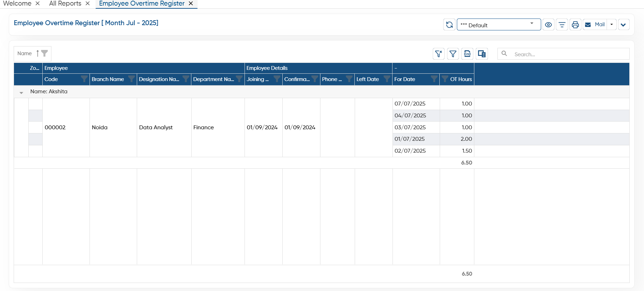Filter the For Date column

point(434,79)
